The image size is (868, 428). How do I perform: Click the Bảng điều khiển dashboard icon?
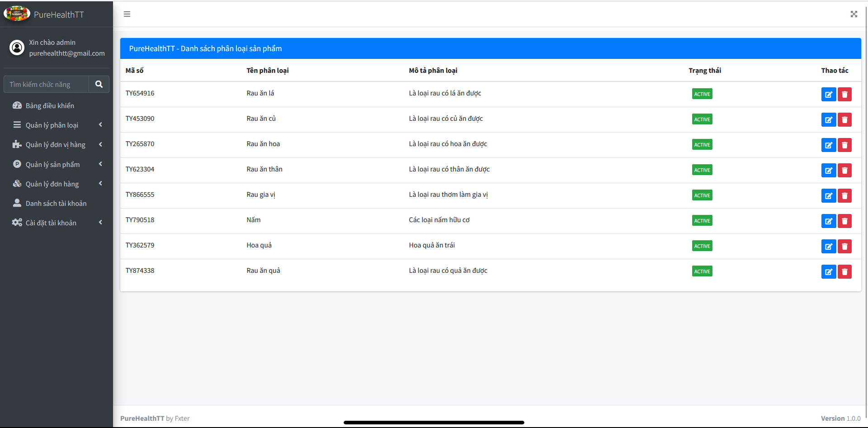tap(17, 105)
